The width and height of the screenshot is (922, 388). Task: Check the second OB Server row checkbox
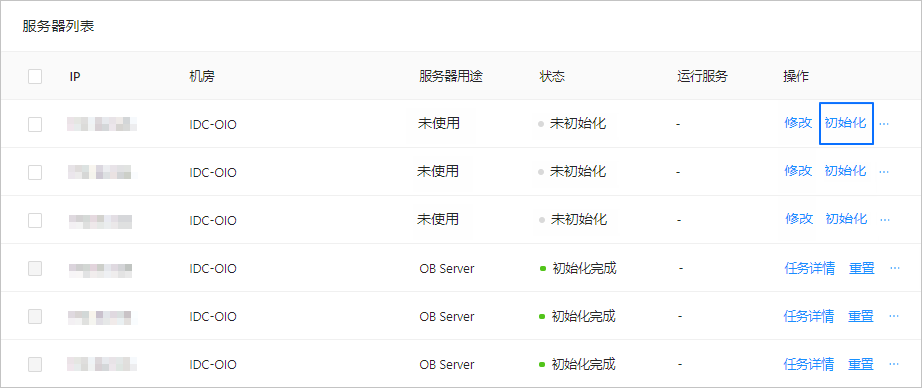(x=35, y=316)
